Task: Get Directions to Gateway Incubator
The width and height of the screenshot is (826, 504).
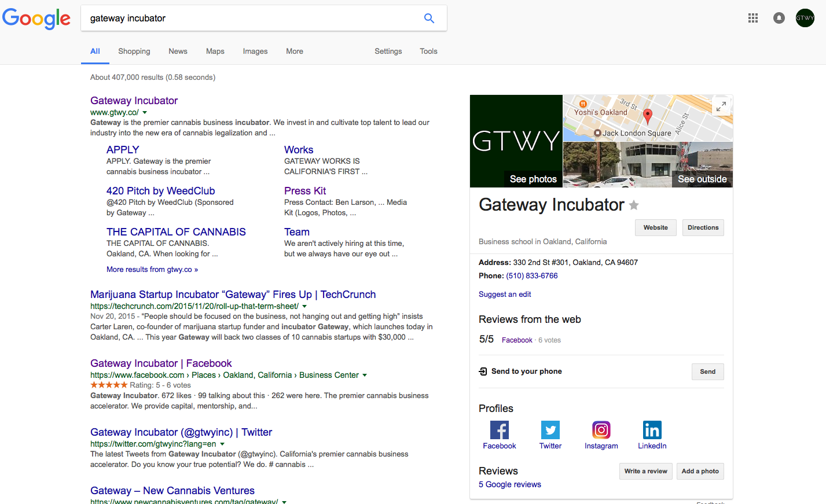Action: (703, 228)
